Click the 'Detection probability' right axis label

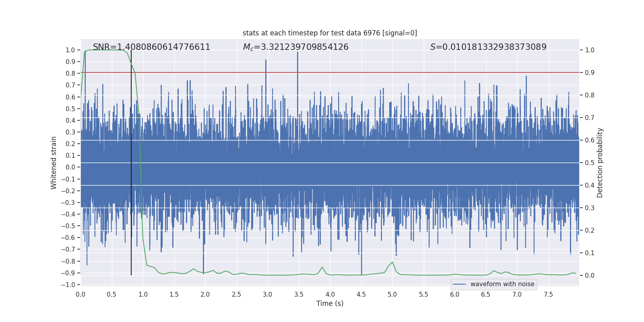click(600, 163)
